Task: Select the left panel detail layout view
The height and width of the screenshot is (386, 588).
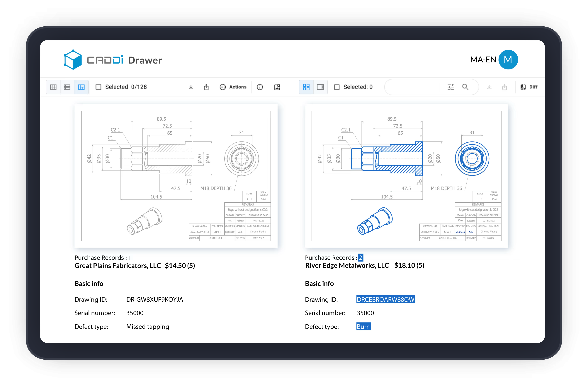Action: click(x=81, y=87)
